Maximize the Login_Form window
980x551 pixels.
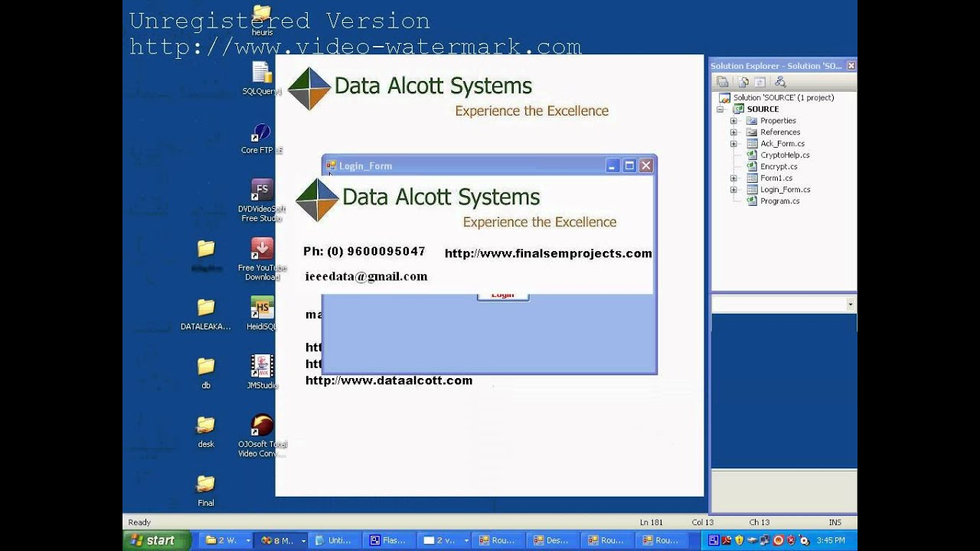tap(629, 165)
